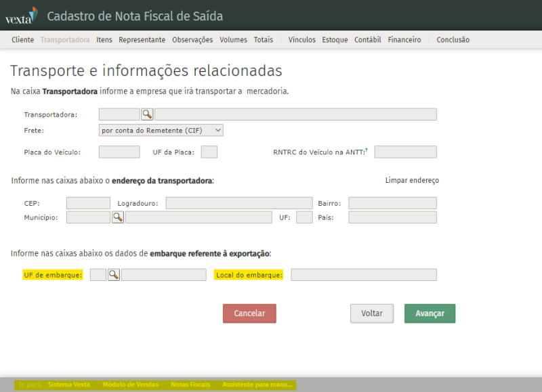Open the Itens tab
Image resolution: width=542 pixels, height=392 pixels.
[104, 40]
